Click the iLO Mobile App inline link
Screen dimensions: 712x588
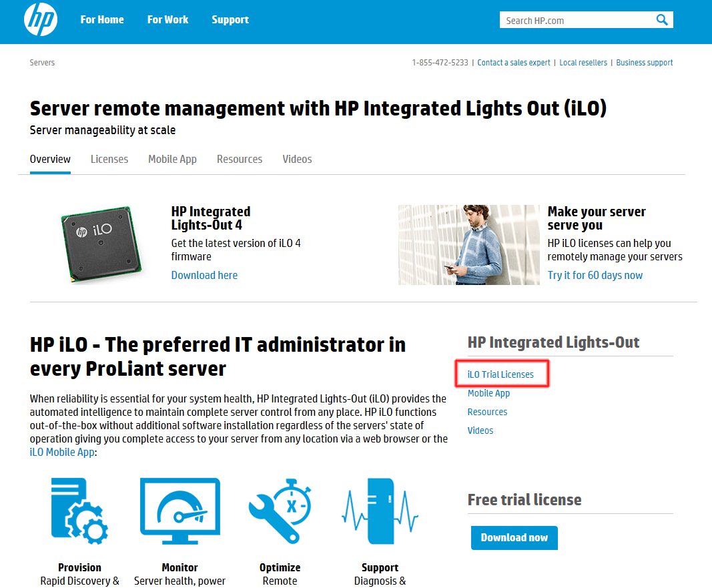(62, 453)
